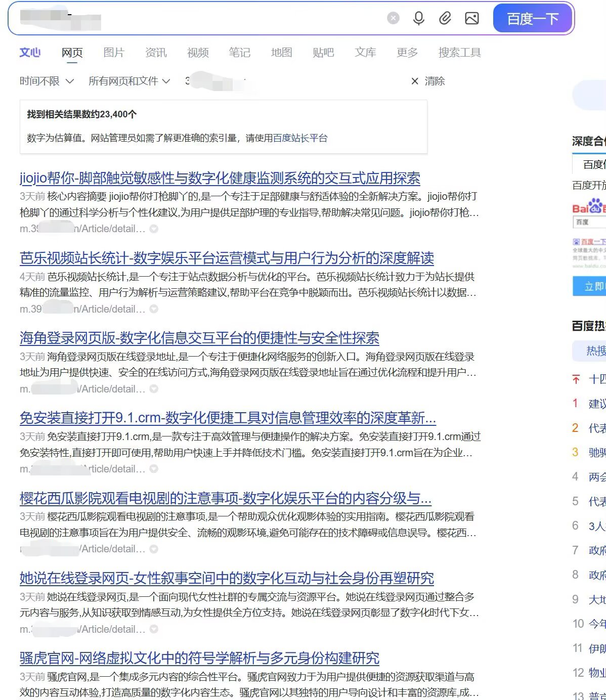The image size is (606, 700).
Task: Open the 更多 categories menu
Action: pos(407,53)
